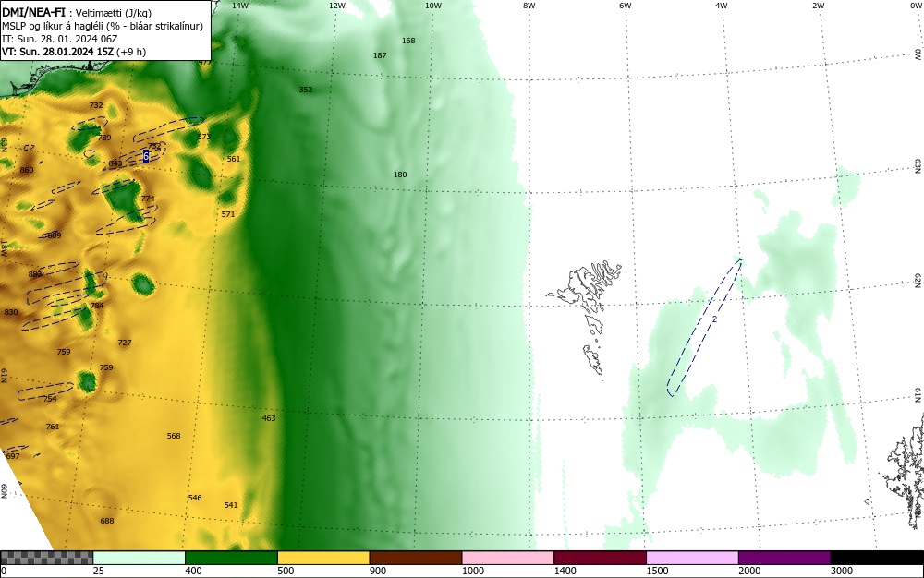The image size is (924, 578).
Task: Click the black above-3000 legend swatch
Action: pyautogui.click(x=877, y=558)
